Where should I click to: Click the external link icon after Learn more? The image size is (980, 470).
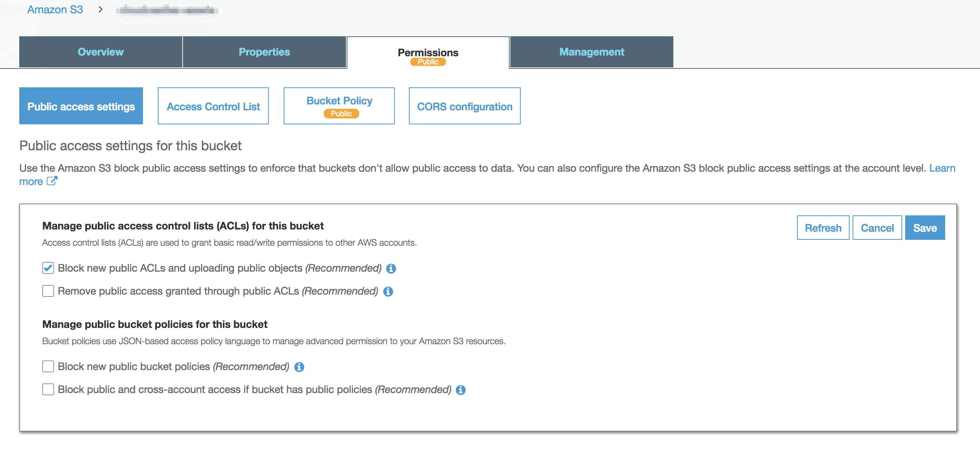[52, 182]
